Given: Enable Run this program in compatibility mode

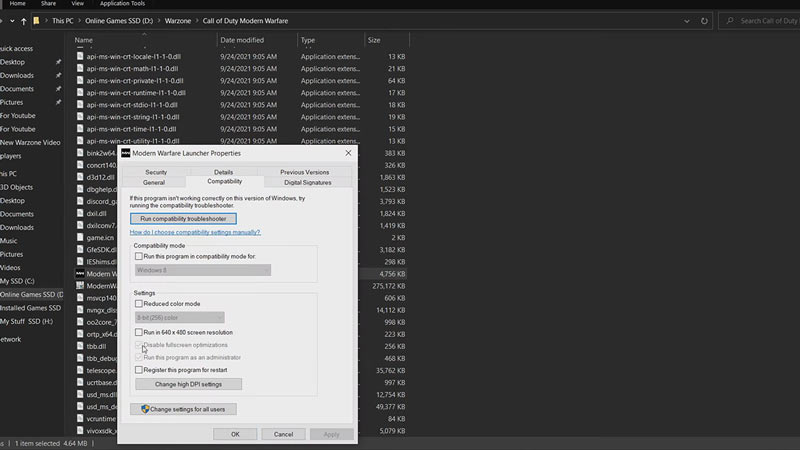Looking at the screenshot, I should [138, 256].
